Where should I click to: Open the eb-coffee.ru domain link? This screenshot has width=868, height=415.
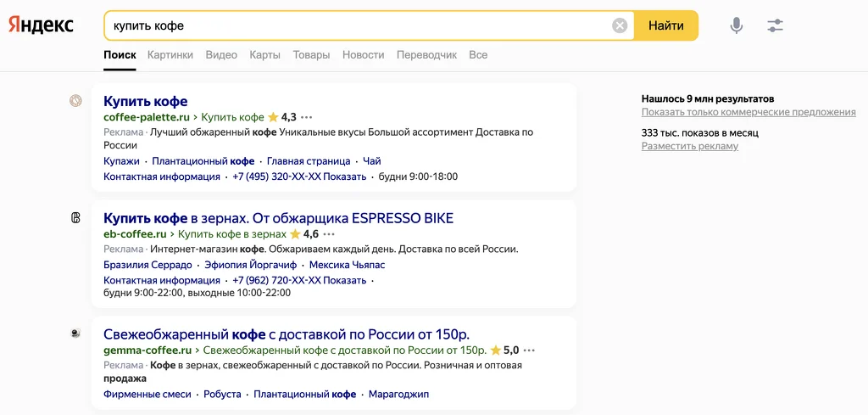pos(135,234)
